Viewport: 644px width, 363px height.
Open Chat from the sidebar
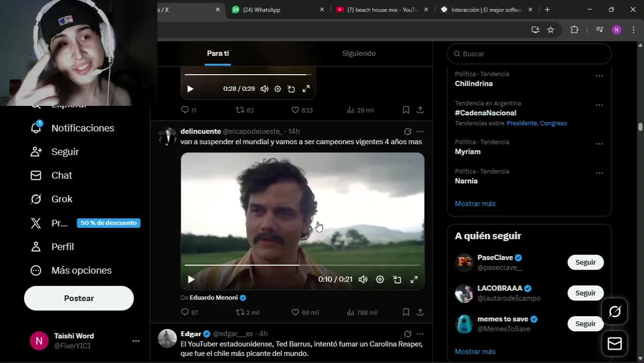coord(52,175)
